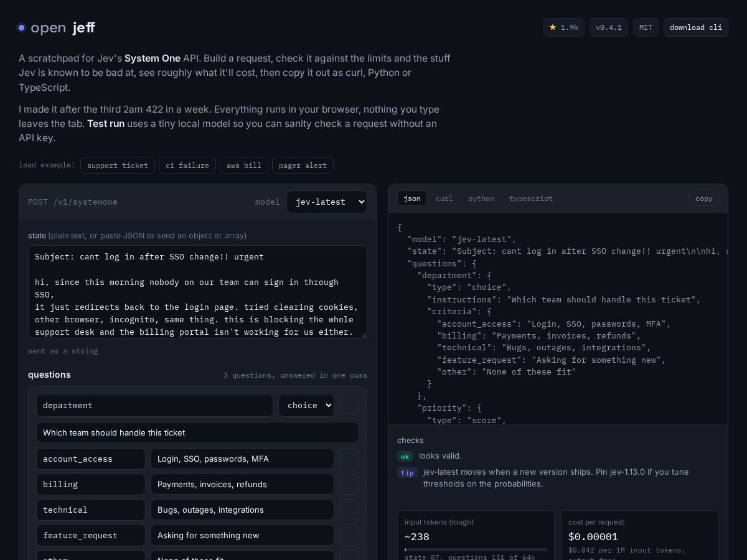Viewport: 747px width, 560px height.
Task: Load the support ticket example
Action: (x=118, y=165)
